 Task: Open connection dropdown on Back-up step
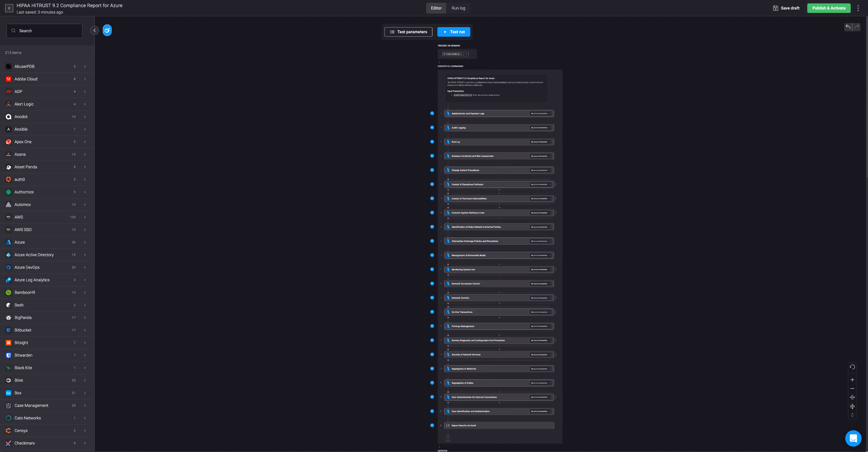tap(541, 142)
